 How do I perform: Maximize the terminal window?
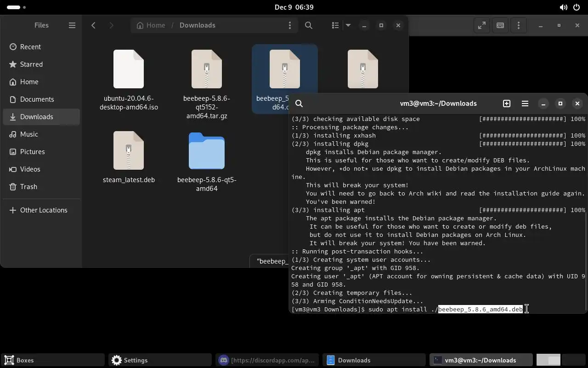coord(560,103)
